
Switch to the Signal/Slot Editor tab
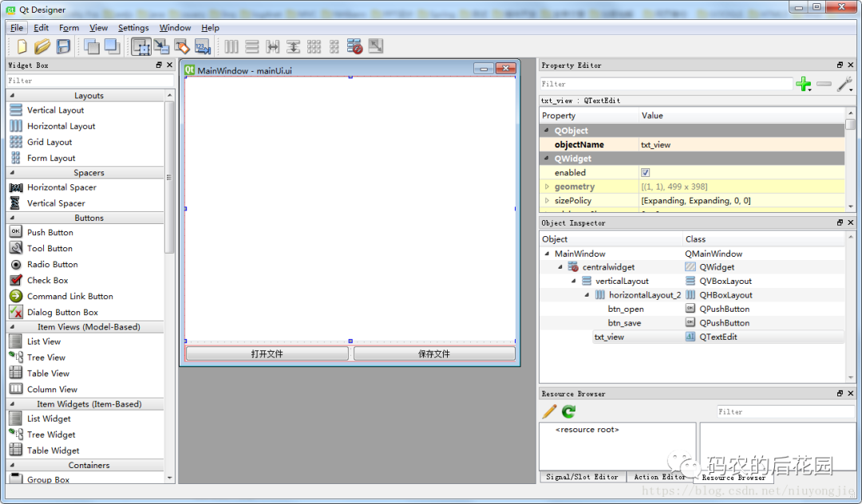pos(582,477)
